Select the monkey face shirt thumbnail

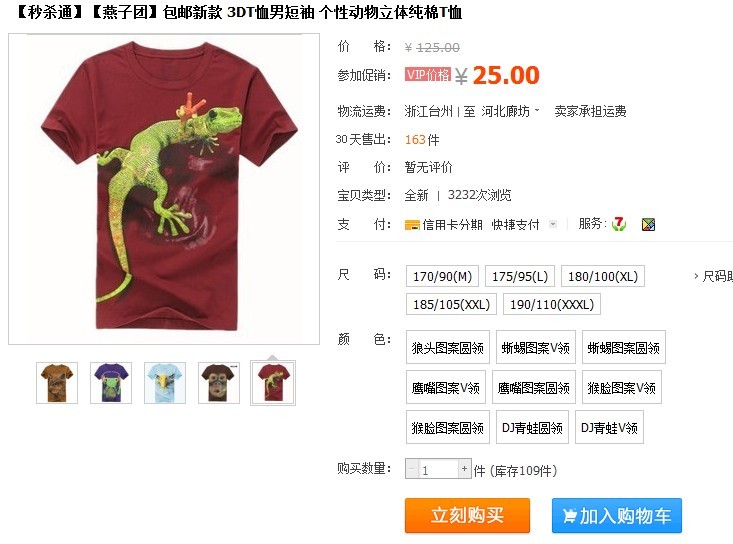click(x=219, y=383)
